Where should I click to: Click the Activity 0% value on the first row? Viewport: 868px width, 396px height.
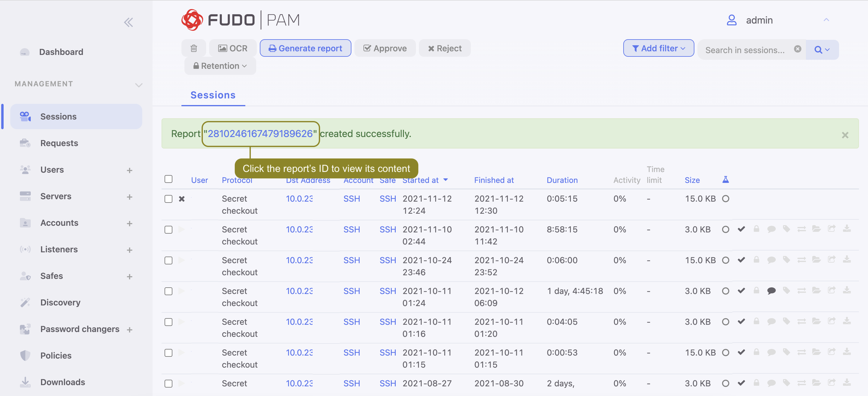[620, 199]
